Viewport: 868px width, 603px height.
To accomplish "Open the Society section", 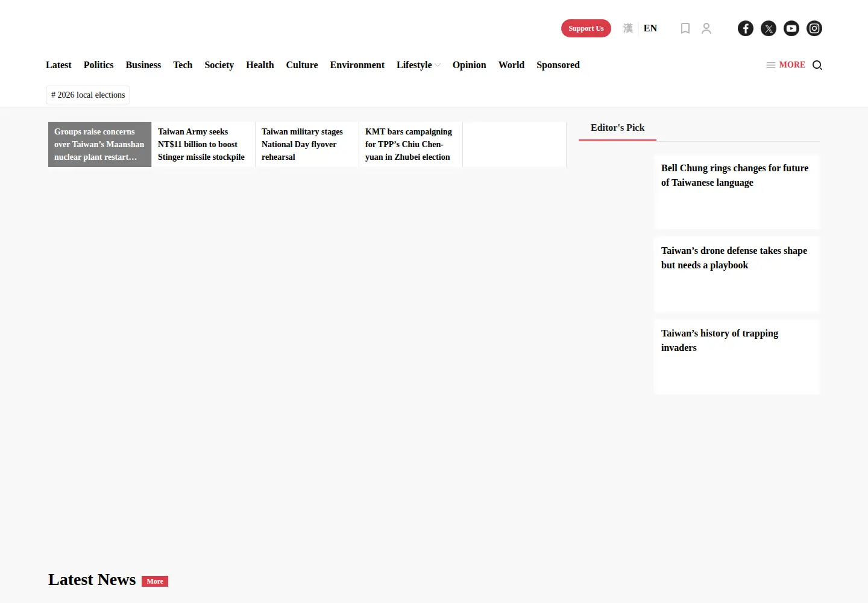I will point(219,65).
